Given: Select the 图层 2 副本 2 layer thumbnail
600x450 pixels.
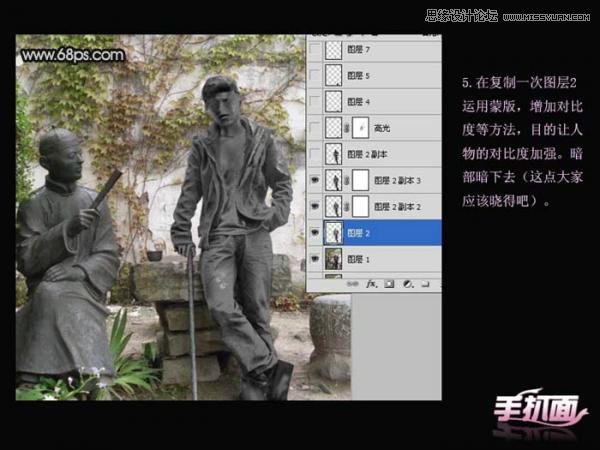Looking at the screenshot, I should pos(333,207).
